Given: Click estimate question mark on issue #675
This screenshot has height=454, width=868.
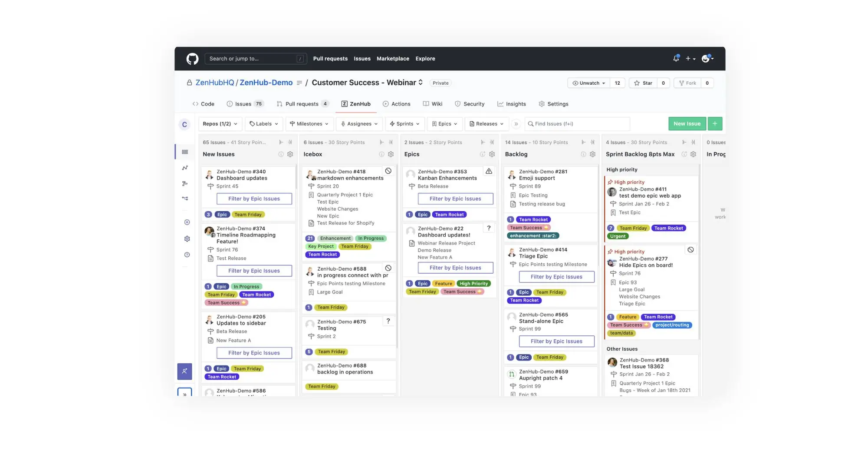Looking at the screenshot, I should tap(388, 321).
